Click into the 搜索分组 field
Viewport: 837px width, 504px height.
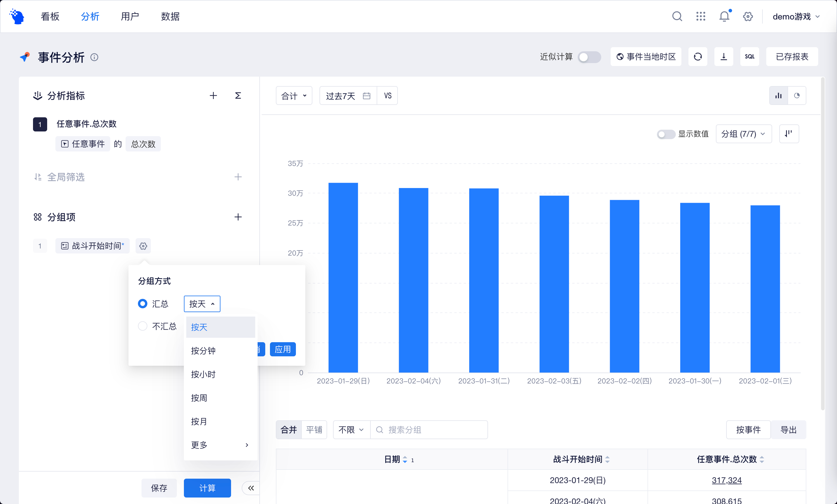click(429, 430)
